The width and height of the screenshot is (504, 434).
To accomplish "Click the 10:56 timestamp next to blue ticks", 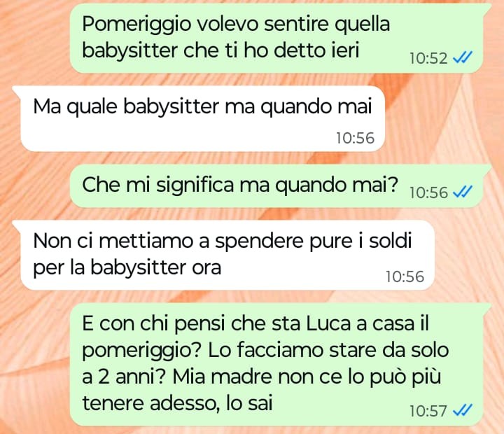I will click(x=428, y=192).
